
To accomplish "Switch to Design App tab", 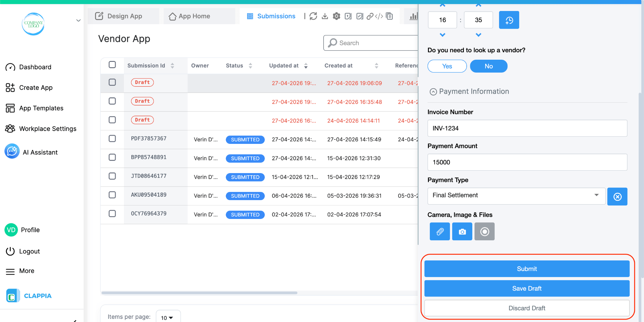I will pos(123,16).
